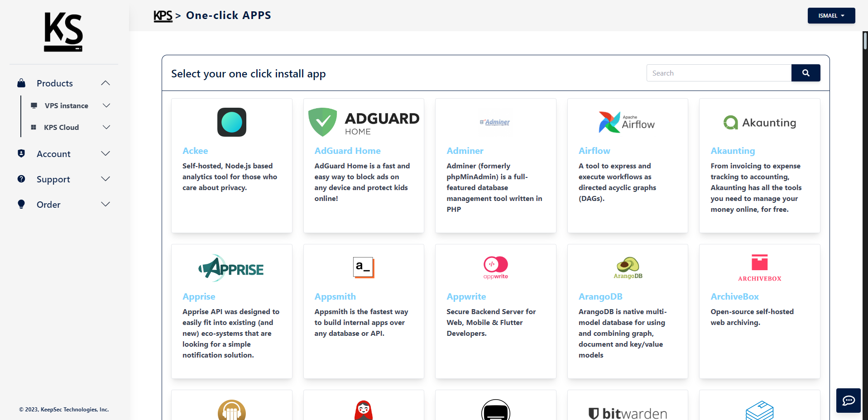Image resolution: width=868 pixels, height=420 pixels.
Task: Click the KPS Cloud grid icon
Action: coord(34,127)
